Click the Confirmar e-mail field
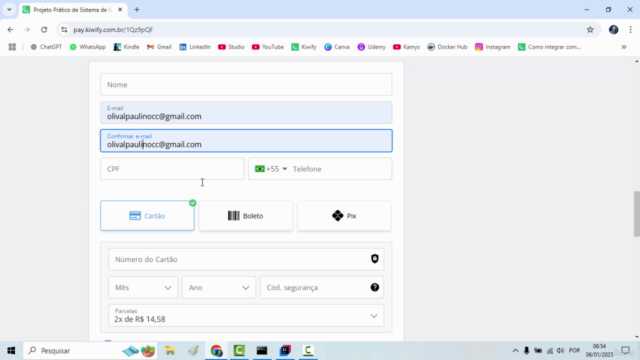Screen dimensions: 640x360 point(246,141)
